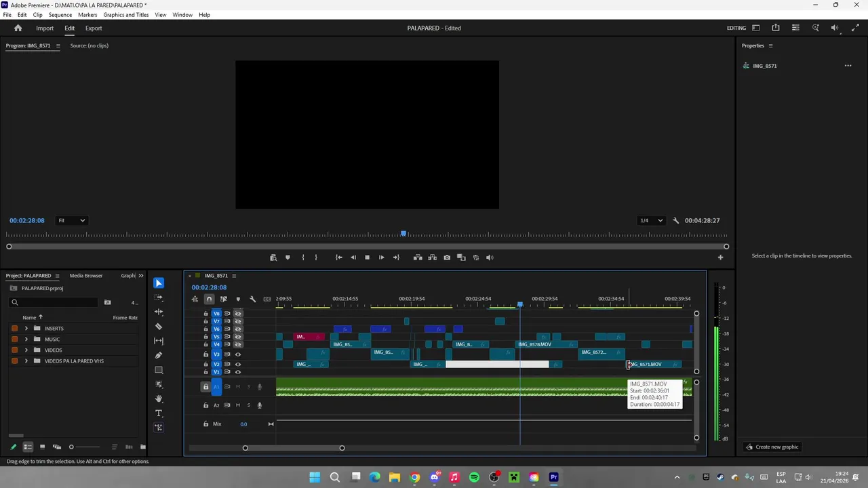Select the Type tool
Viewport: 868px width, 488px height.
pos(159,413)
